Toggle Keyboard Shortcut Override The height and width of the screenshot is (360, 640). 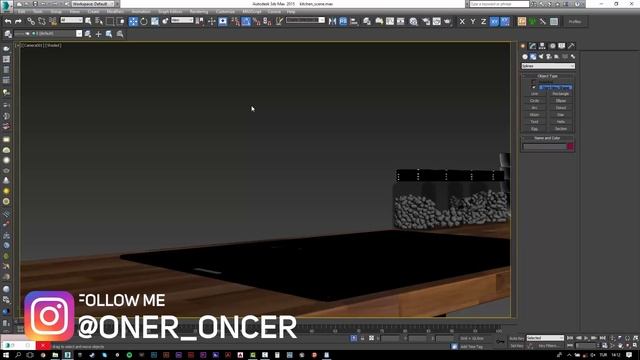point(223,21)
